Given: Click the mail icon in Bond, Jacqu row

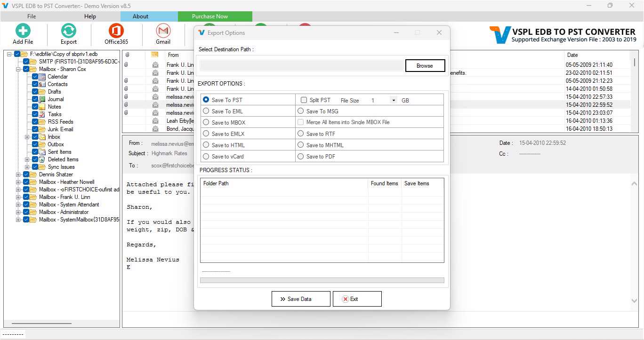Looking at the screenshot, I should (x=155, y=129).
